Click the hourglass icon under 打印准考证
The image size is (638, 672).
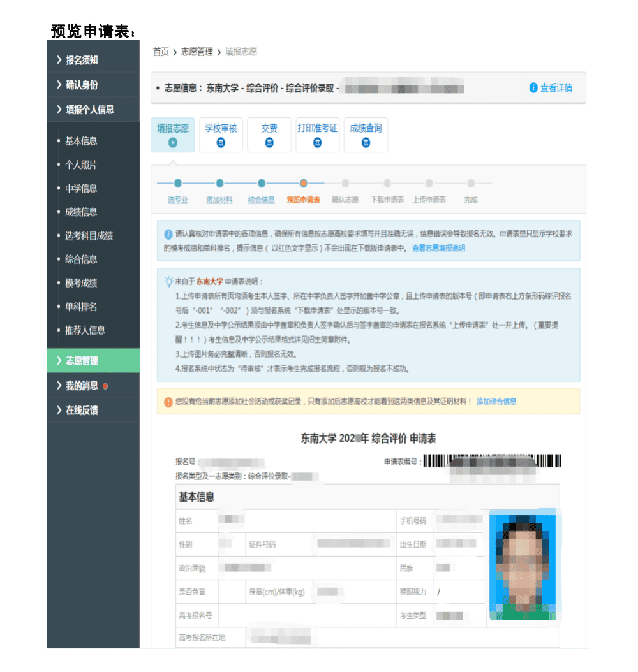click(x=317, y=143)
